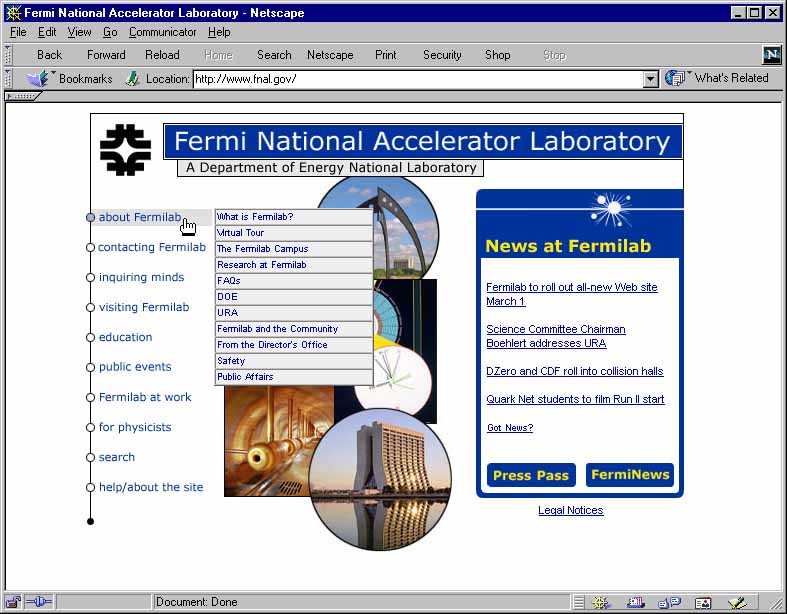Click the Search toolbar button
Viewport: 787px width, 614px height.
(274, 55)
